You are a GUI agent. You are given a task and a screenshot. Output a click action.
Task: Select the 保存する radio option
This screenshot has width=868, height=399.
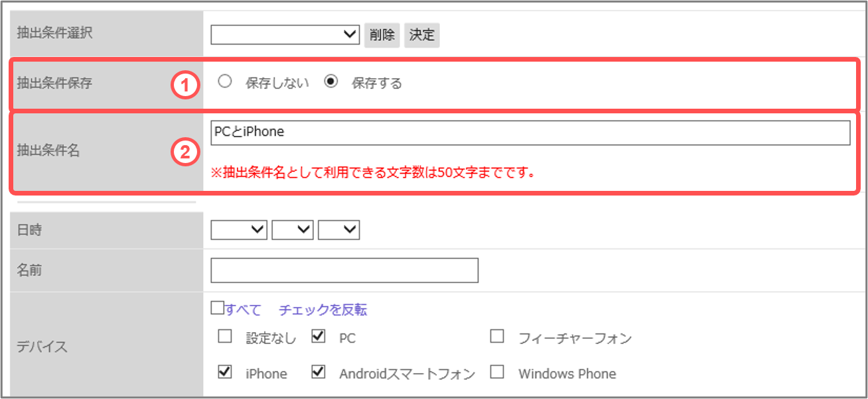331,82
